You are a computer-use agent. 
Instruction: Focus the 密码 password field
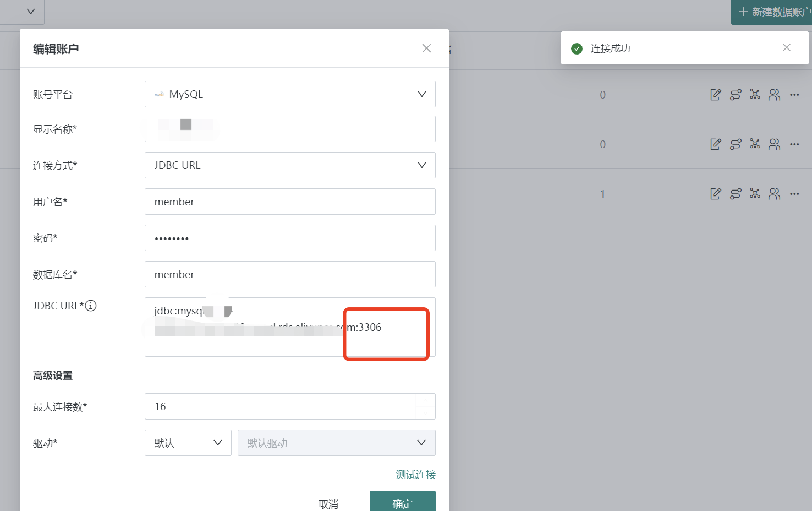290,238
